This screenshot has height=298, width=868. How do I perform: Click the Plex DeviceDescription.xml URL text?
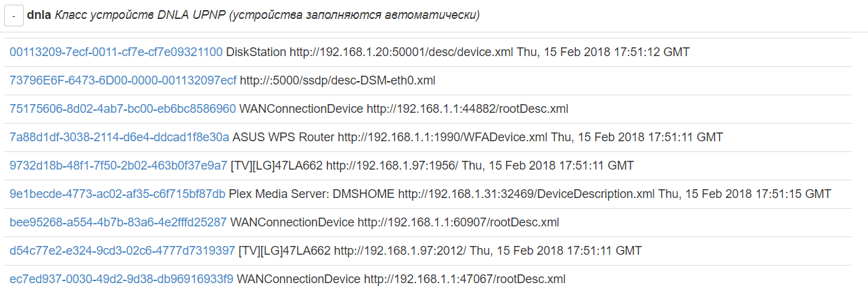[526, 194]
